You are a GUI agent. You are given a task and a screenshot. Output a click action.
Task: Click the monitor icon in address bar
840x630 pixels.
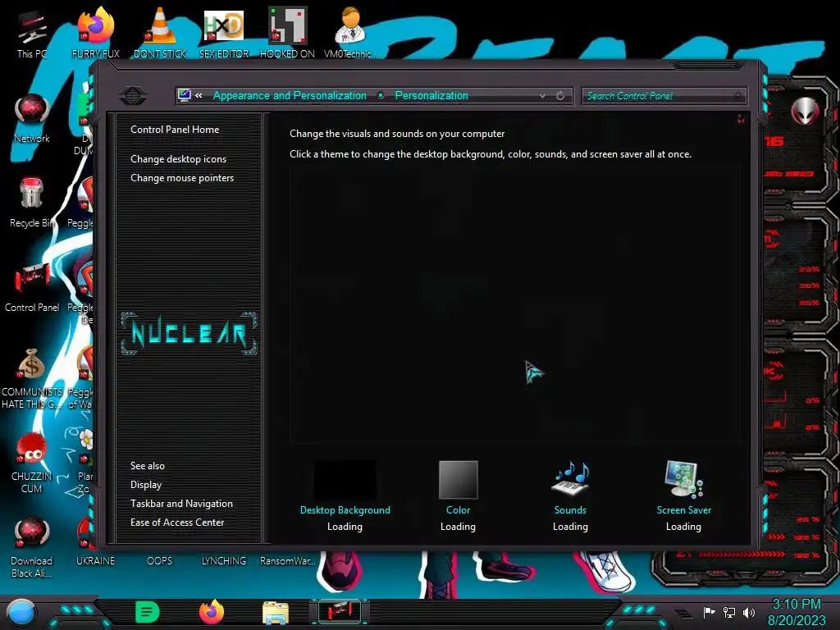click(185, 95)
